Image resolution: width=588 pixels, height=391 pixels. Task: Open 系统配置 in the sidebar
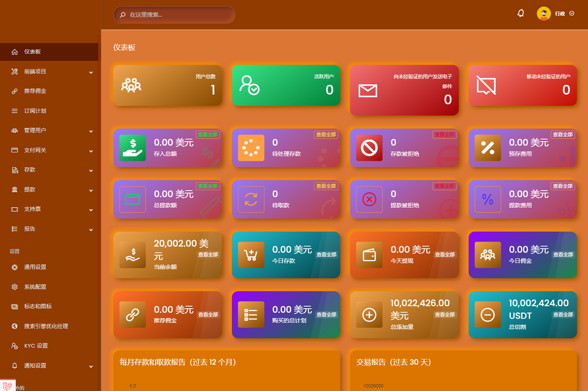tap(49, 287)
